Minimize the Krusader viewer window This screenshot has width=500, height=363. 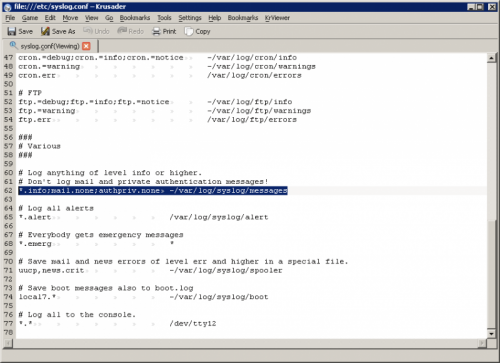(471, 7)
